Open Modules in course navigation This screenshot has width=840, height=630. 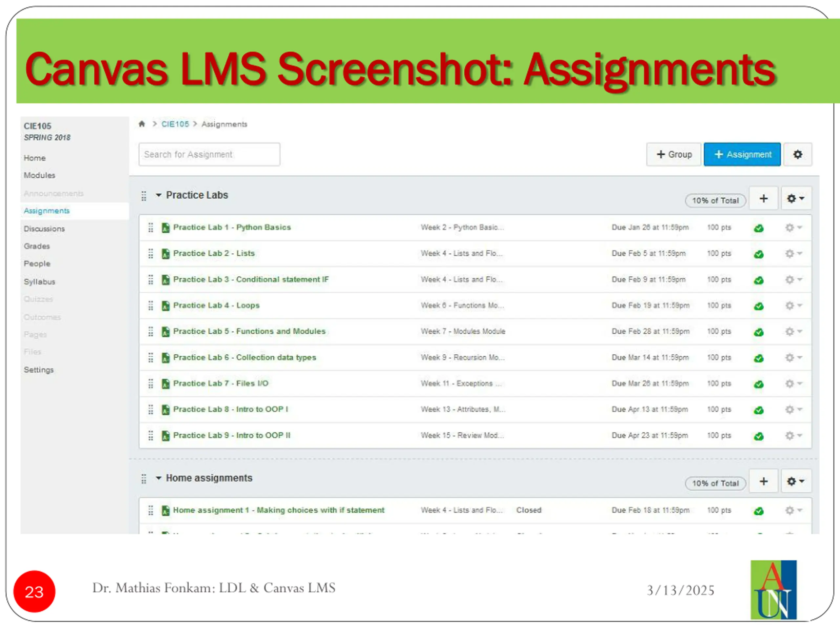(39, 176)
